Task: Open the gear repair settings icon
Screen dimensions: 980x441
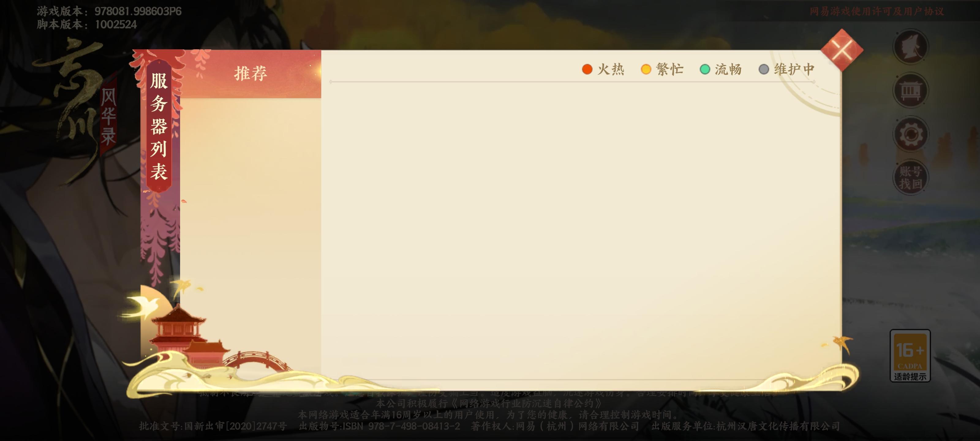Action: 910,134
